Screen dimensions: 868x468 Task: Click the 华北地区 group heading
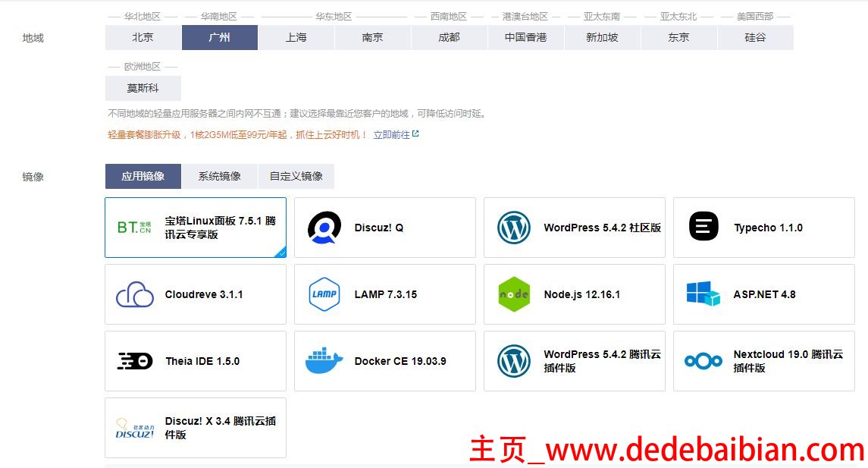[x=143, y=17]
